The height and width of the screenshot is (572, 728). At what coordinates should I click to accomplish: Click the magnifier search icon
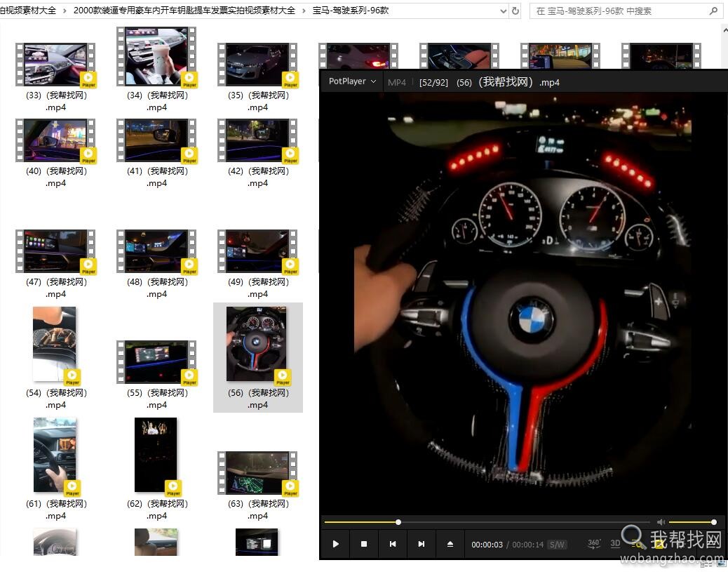pyautogui.click(x=713, y=11)
